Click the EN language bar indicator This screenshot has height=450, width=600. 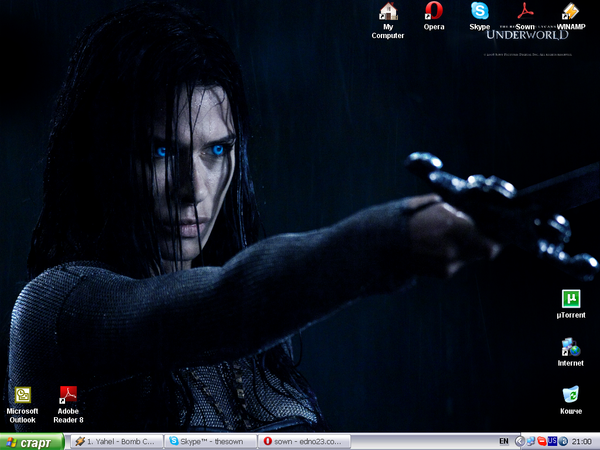click(504, 441)
